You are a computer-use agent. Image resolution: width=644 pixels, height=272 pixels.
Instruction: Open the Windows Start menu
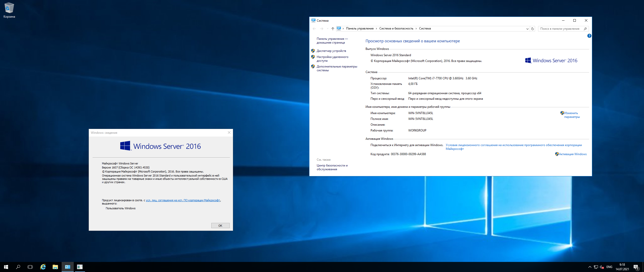[x=6, y=267]
